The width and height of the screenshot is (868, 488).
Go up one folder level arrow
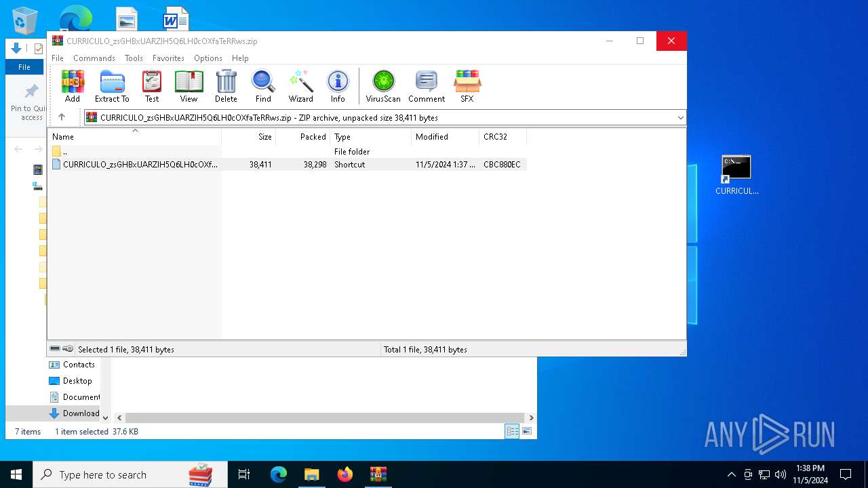[62, 117]
